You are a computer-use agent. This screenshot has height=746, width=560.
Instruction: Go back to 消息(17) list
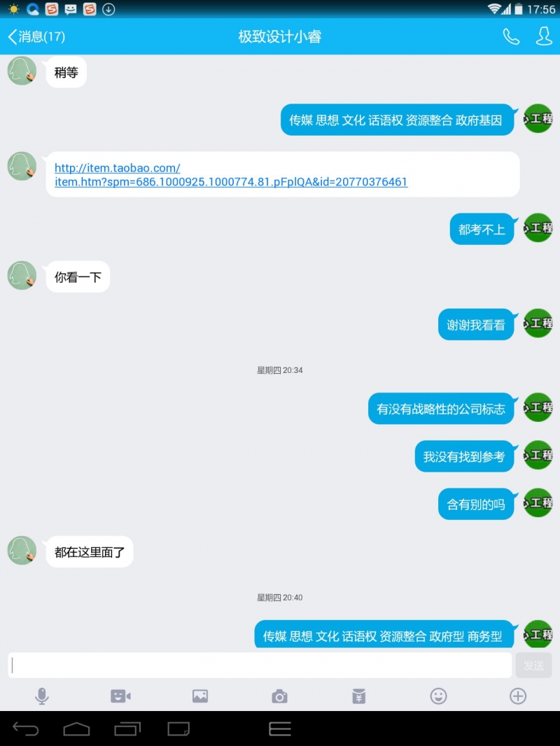pyautogui.click(x=36, y=36)
